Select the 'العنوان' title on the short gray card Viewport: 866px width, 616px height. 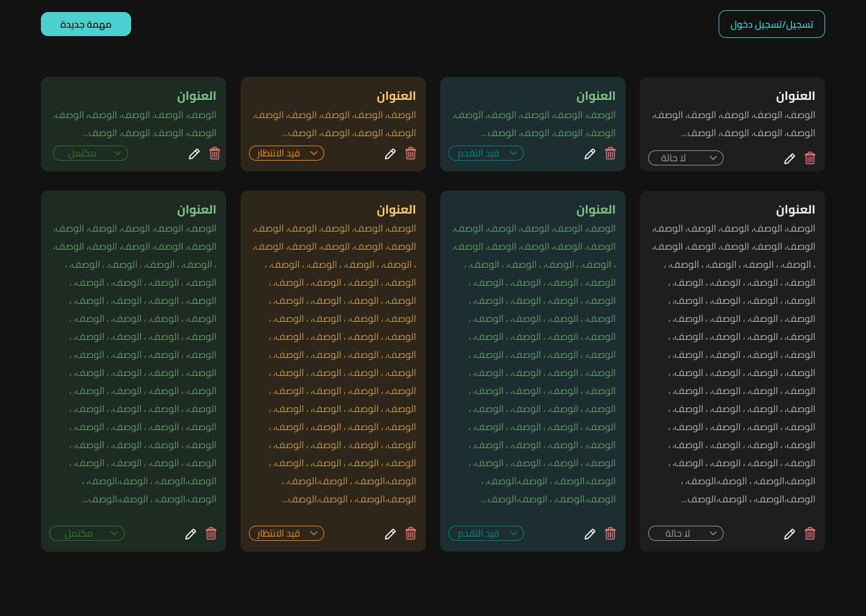[796, 96]
